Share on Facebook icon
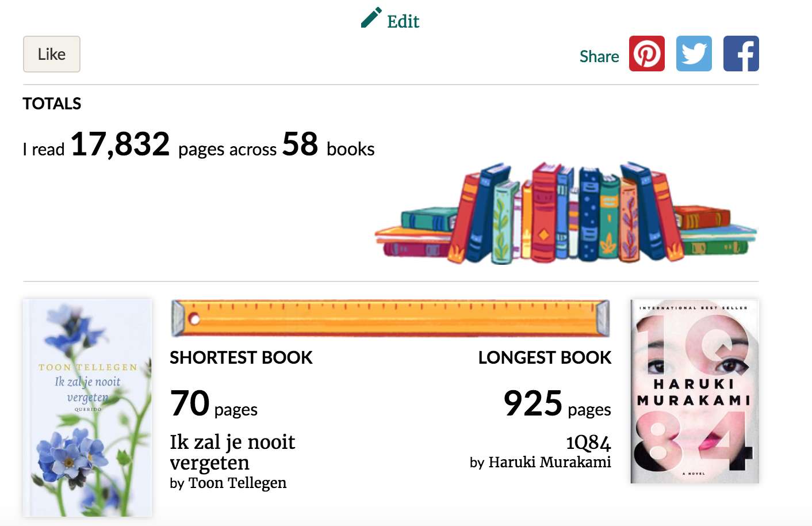This screenshot has width=812, height=526. [x=741, y=54]
